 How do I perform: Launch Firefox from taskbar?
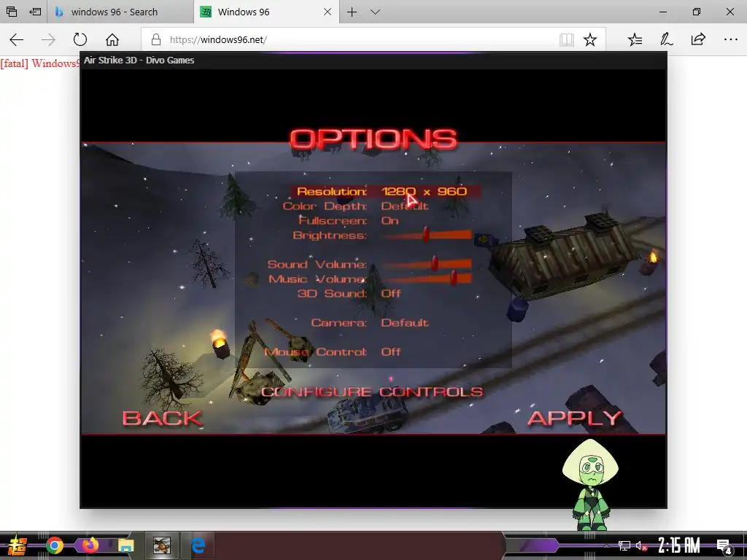pyautogui.click(x=90, y=545)
